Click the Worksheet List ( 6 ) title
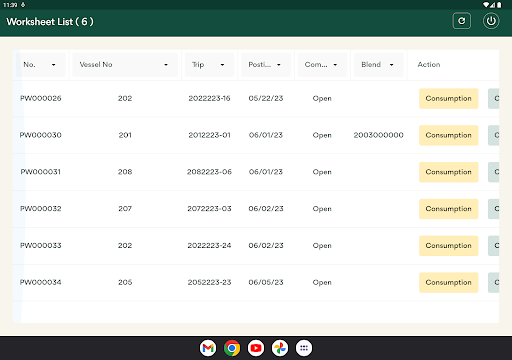The image size is (512, 360). 50,22
